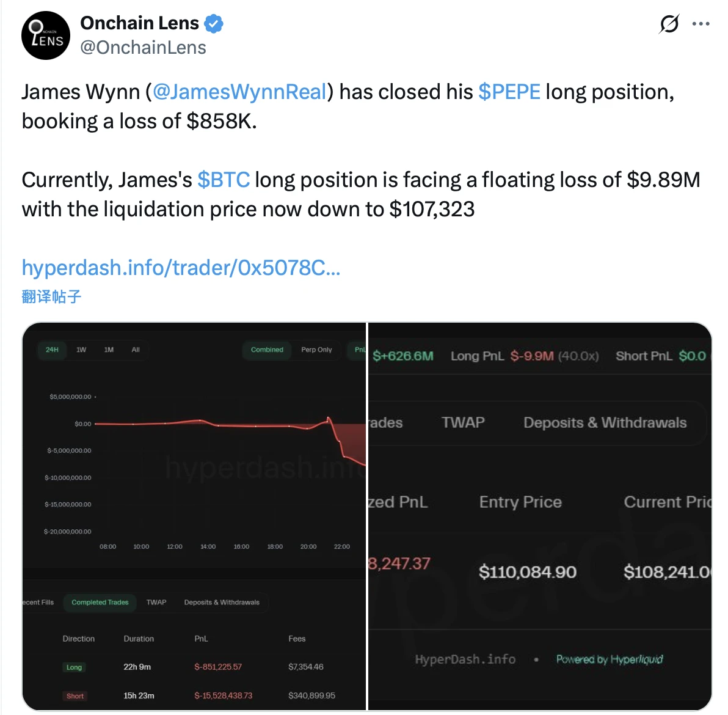The width and height of the screenshot is (728, 715).
Task: Switch to the Perp Only toggle
Action: tap(316, 350)
